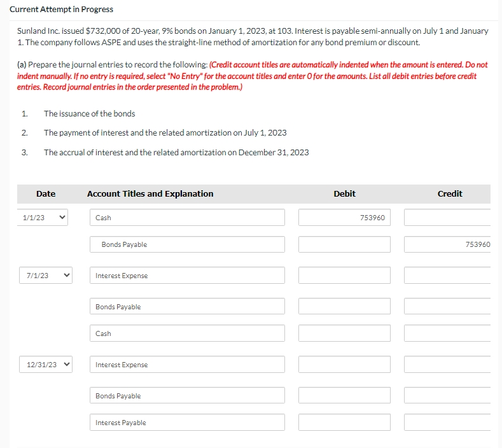Click the Cash account field under 7/1/23
Image resolution: width=502 pixels, height=448 pixels.
(187, 333)
